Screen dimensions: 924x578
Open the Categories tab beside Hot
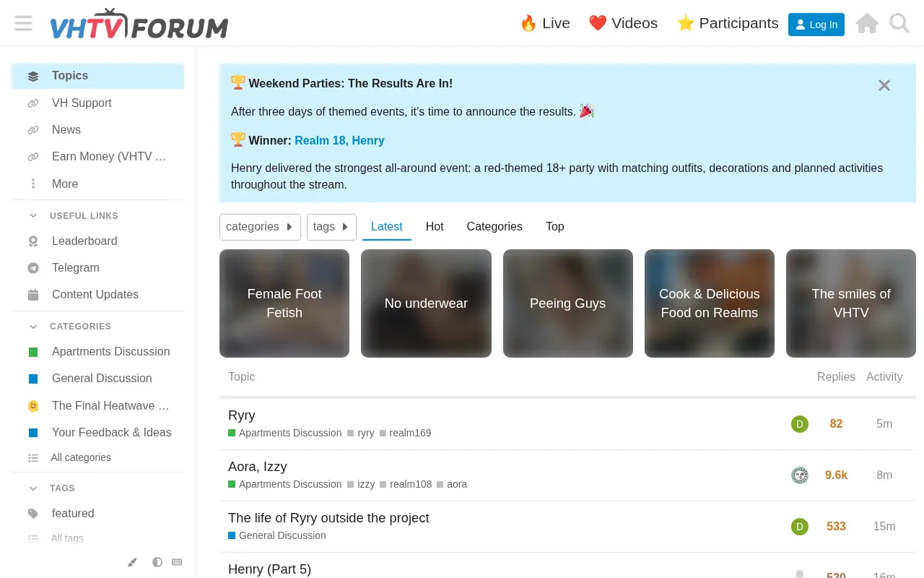click(x=494, y=227)
